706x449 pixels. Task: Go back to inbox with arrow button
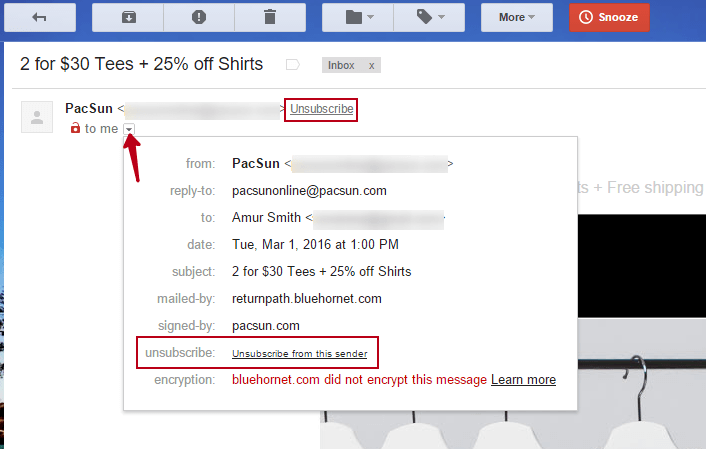pyautogui.click(x=40, y=17)
